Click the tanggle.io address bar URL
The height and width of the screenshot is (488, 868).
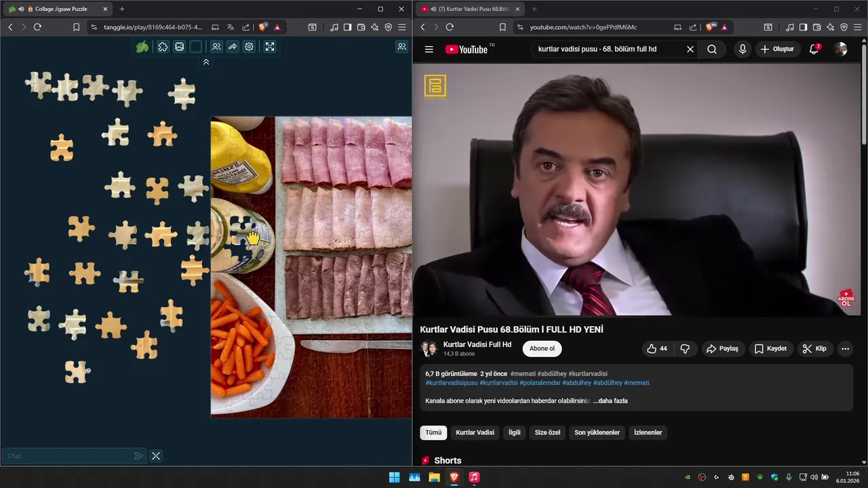pyautogui.click(x=153, y=27)
